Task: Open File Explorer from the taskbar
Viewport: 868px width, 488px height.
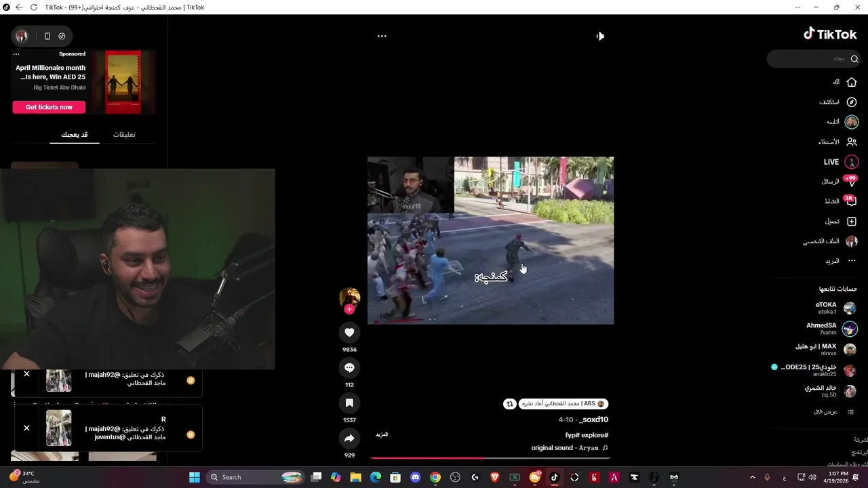Action: coord(355,477)
